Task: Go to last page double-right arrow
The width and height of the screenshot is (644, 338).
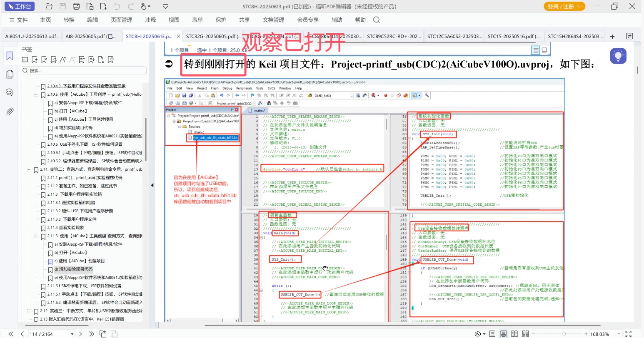Action: click(x=91, y=334)
